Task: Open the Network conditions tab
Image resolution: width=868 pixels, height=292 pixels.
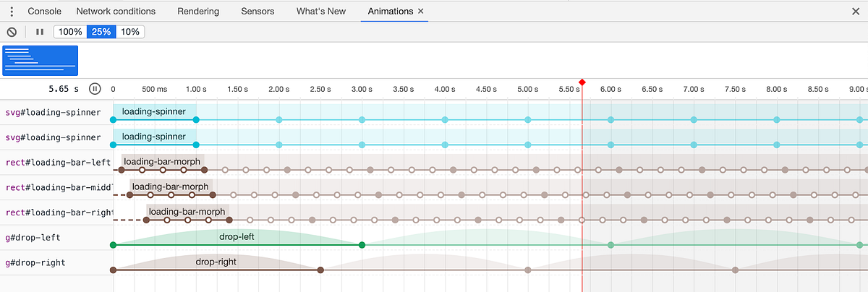Action: click(116, 12)
